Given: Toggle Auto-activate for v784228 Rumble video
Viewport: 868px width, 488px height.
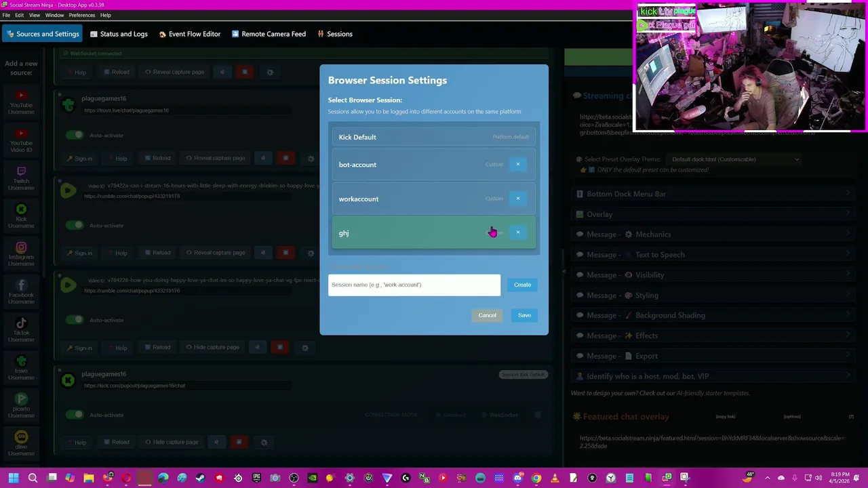Looking at the screenshot, I should tap(75, 320).
